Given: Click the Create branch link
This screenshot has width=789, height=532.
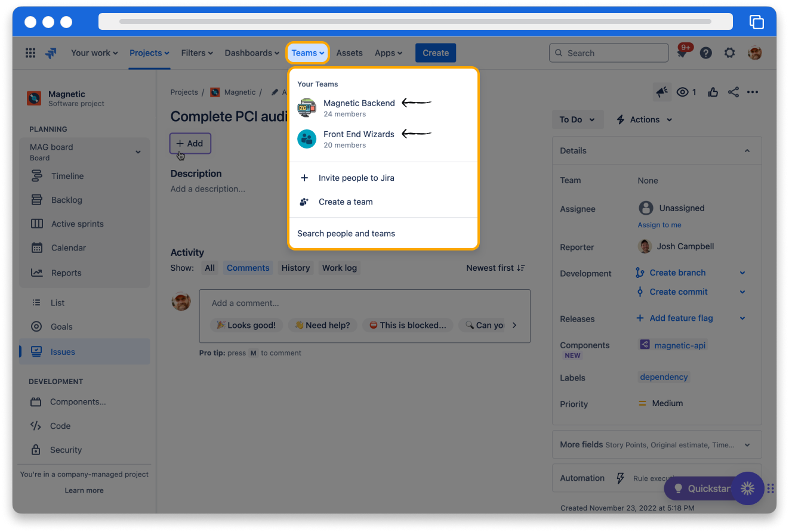Looking at the screenshot, I should tap(677, 273).
